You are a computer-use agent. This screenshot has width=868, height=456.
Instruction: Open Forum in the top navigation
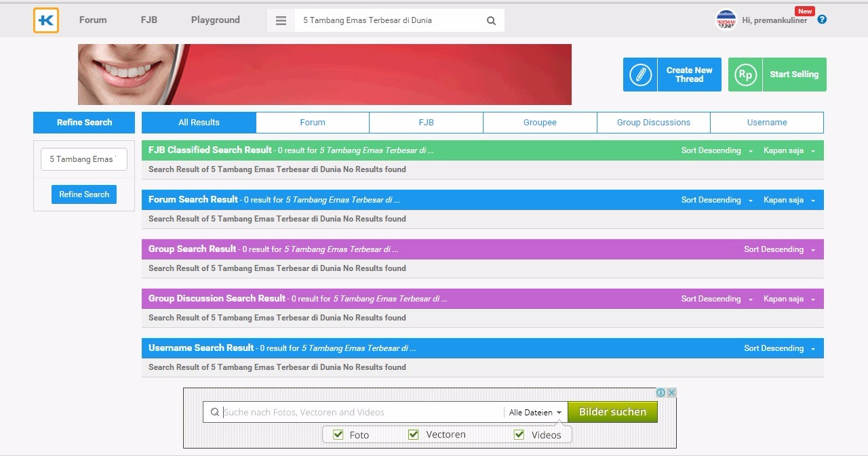(x=93, y=20)
